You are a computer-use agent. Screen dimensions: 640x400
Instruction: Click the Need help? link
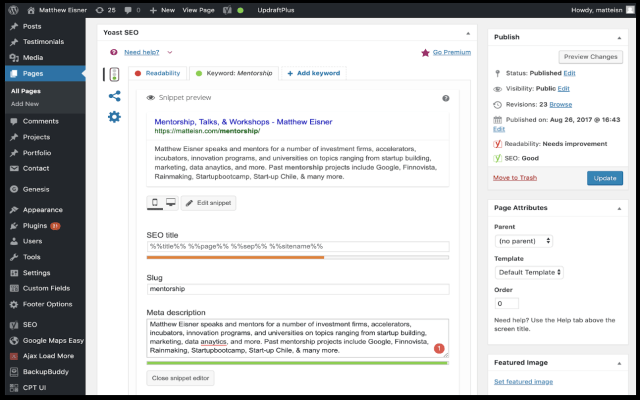click(142, 52)
